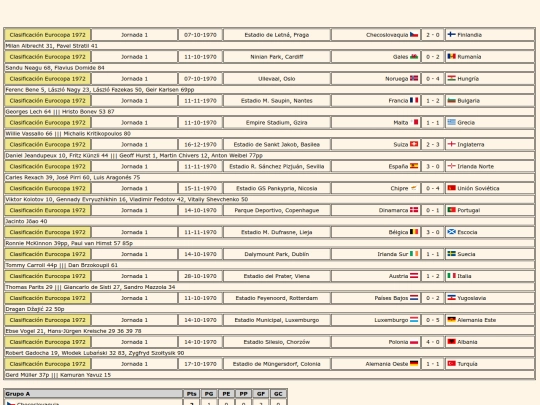Click team name Austria
The height and width of the screenshot is (405, 540).
[398, 276]
